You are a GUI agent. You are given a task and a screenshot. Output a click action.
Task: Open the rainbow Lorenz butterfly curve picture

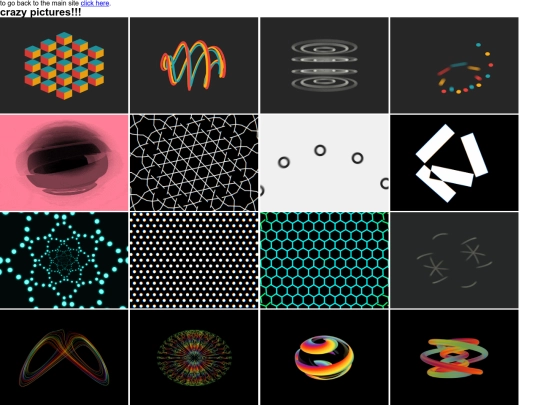click(x=64, y=357)
